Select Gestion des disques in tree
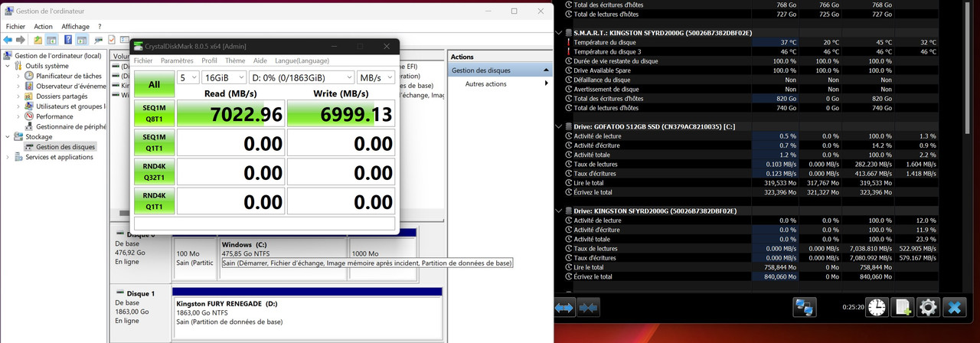 (66, 147)
